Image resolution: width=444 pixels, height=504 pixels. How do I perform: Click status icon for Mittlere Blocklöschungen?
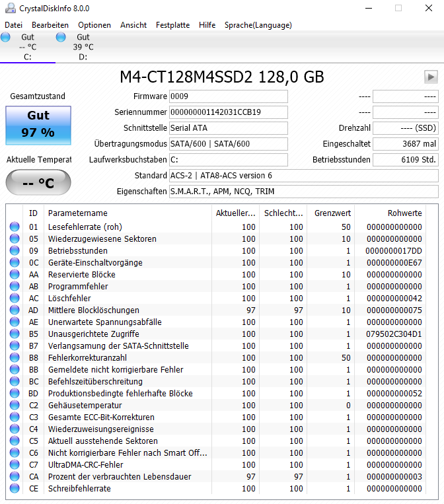[x=15, y=310]
